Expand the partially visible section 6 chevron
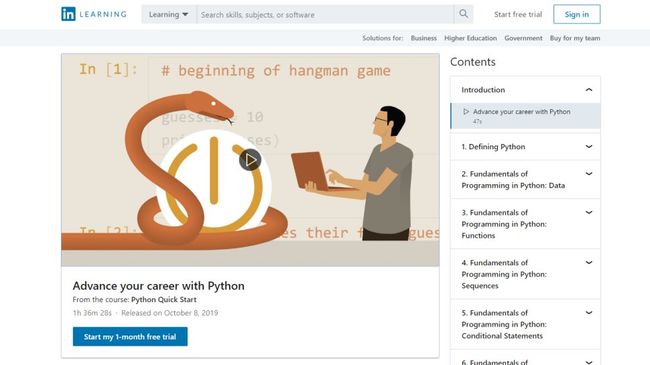The image size is (650, 365). click(589, 362)
